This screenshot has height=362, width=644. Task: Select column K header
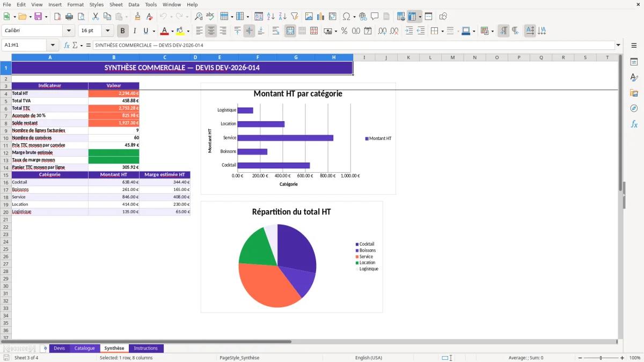click(408, 57)
